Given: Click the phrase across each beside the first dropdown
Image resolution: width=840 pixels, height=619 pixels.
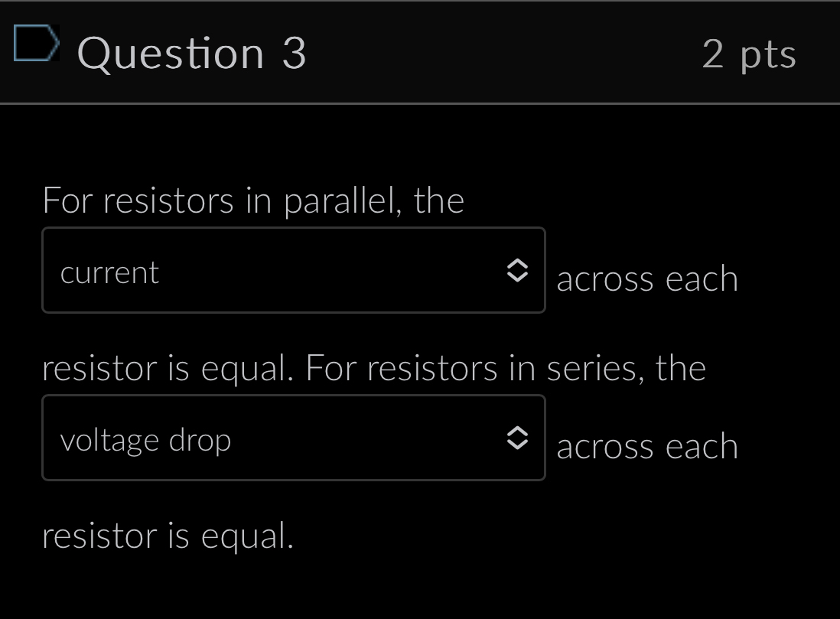Looking at the screenshot, I should click(648, 279).
